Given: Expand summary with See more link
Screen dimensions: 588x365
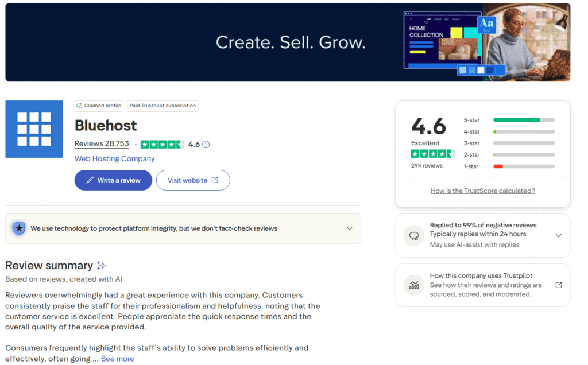Looking at the screenshot, I should pyautogui.click(x=117, y=359).
